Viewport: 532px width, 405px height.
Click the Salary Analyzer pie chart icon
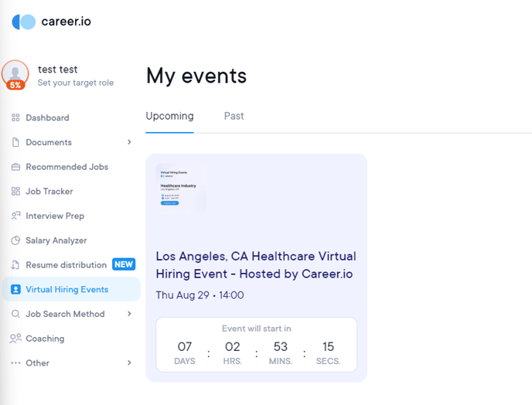click(x=15, y=240)
